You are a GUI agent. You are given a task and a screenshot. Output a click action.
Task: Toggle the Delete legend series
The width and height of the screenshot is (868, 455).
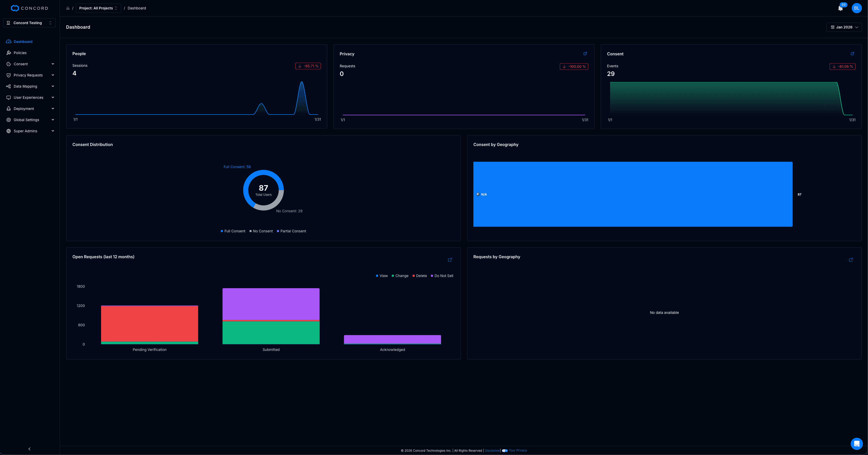point(420,276)
